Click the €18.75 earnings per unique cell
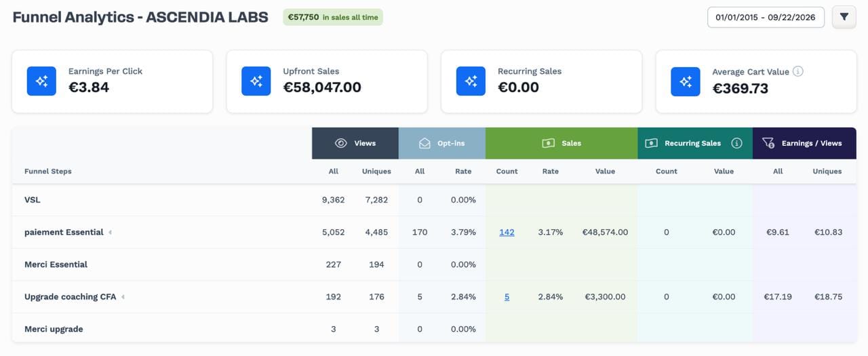 tap(827, 296)
